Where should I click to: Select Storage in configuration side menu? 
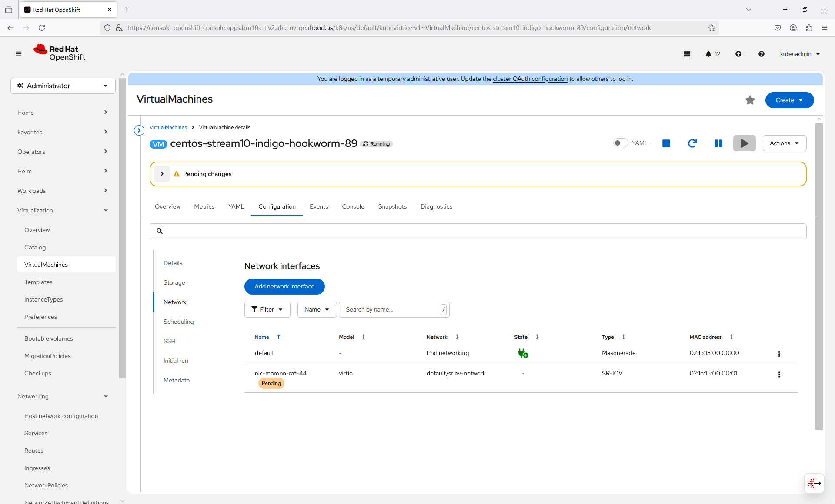174,282
